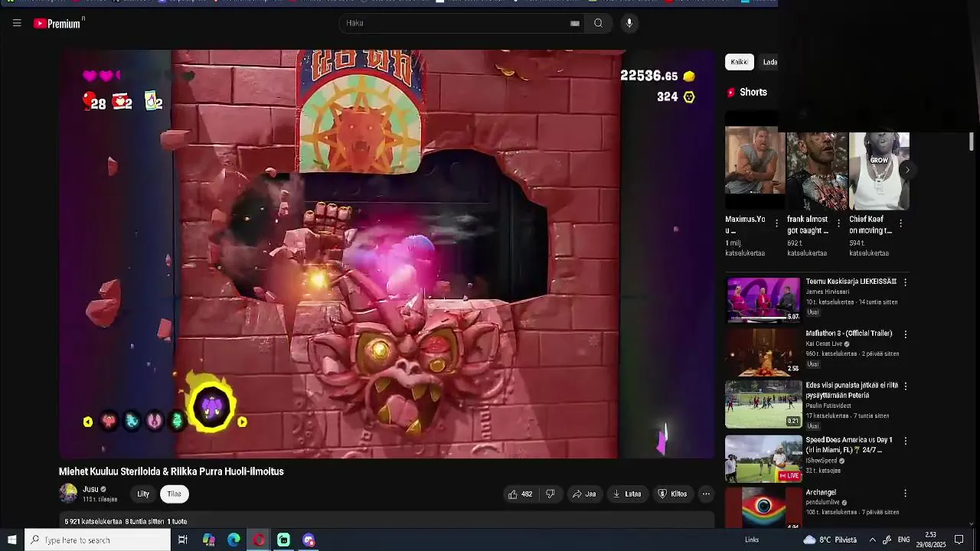Open more options for Speed Does America

click(905, 441)
